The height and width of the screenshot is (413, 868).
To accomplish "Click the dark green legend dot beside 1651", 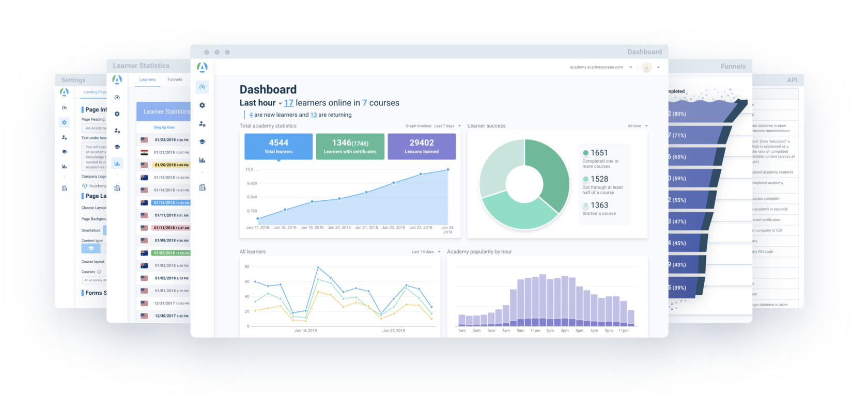I will 585,153.
